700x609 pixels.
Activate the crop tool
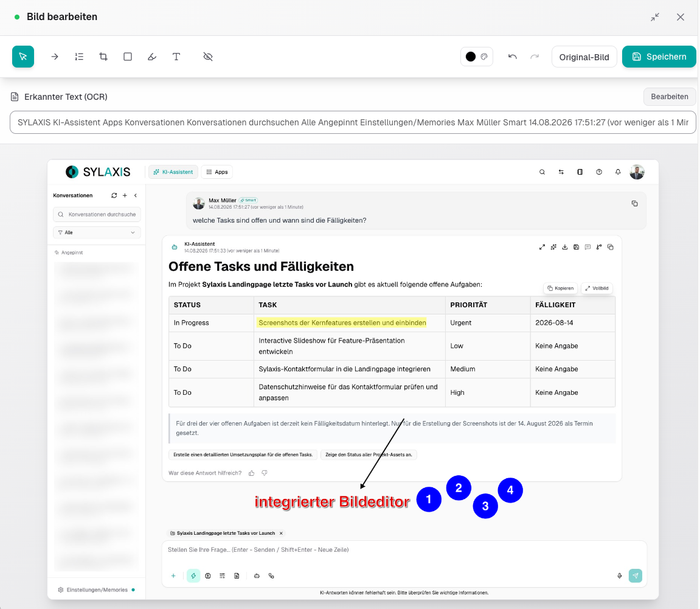[103, 57]
